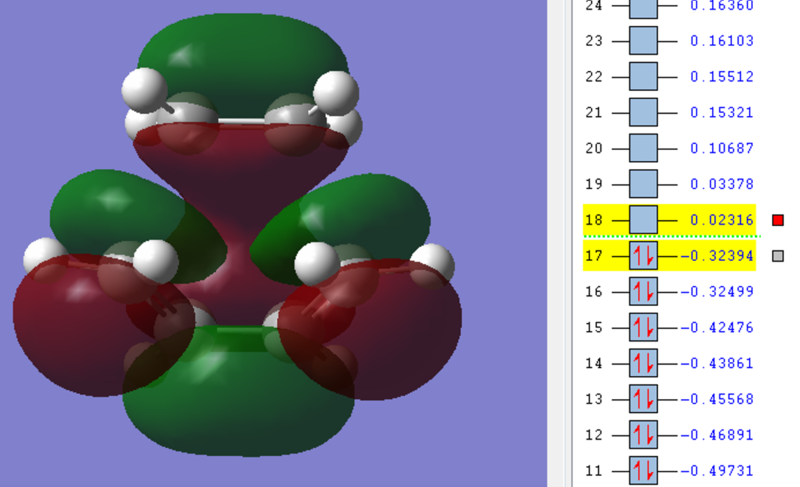The width and height of the screenshot is (800, 487).
Task: Click orbital number label 12
Action: (x=594, y=434)
